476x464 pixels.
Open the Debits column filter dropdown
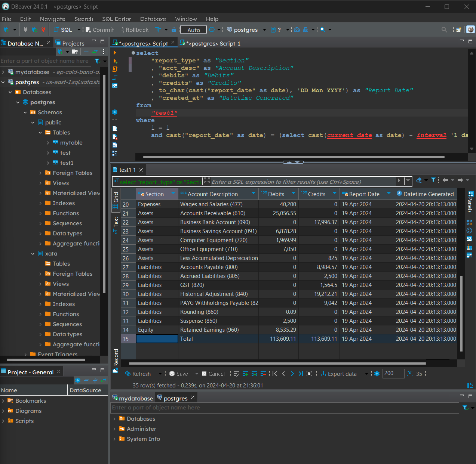[294, 194]
